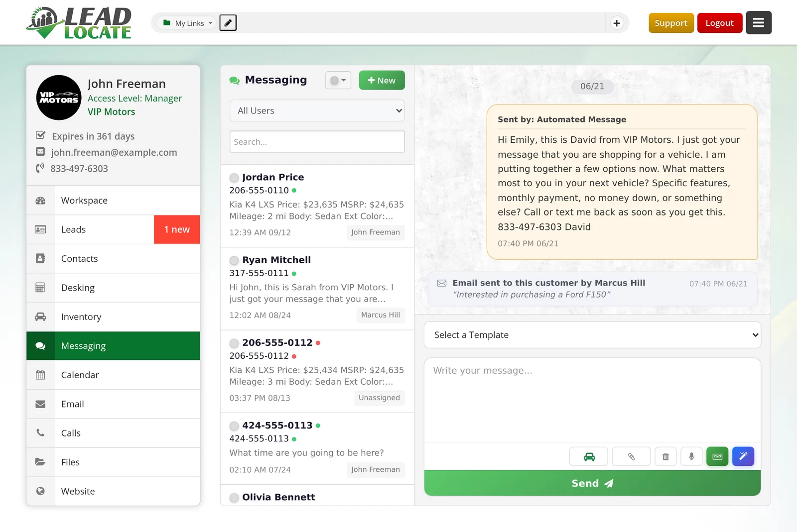The height and width of the screenshot is (532, 797).
Task: Click the Write your message box
Action: tap(592, 401)
